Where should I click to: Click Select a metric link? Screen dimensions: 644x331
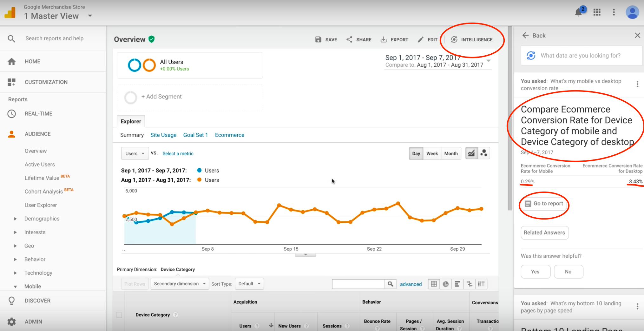pos(178,153)
